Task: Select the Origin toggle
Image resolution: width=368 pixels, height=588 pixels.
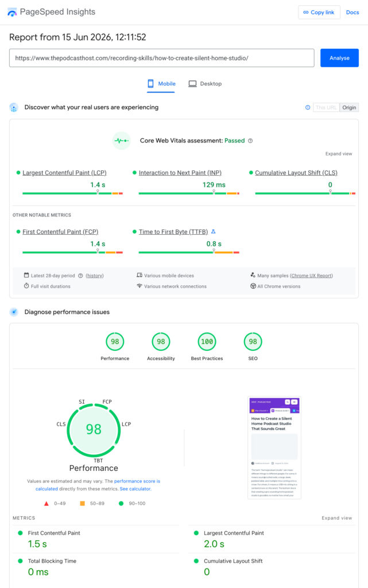Action: point(349,107)
